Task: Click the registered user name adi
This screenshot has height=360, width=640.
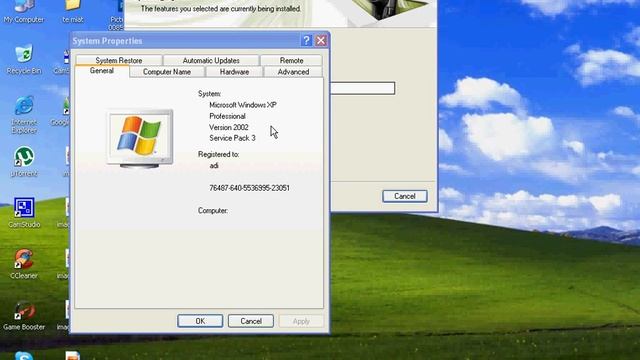Action: click(214, 165)
